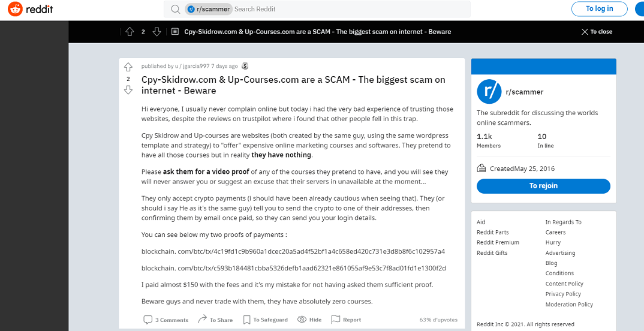Open the 3 Comments section

(166, 320)
